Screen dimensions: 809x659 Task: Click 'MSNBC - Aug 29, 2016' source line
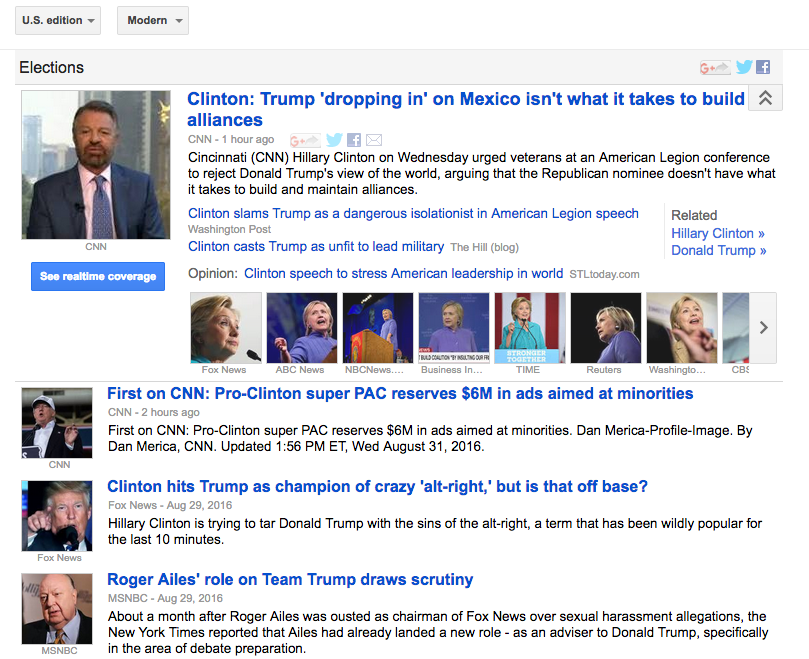click(166, 598)
